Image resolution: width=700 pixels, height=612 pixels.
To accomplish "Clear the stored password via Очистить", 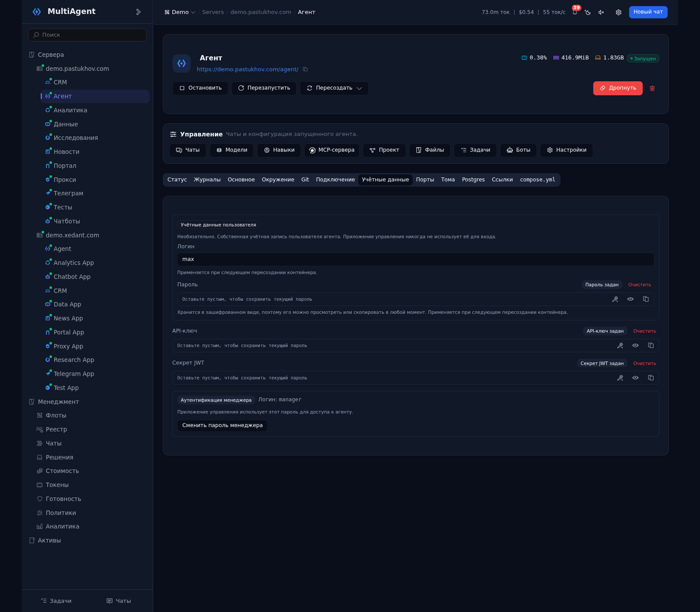I will tap(640, 285).
